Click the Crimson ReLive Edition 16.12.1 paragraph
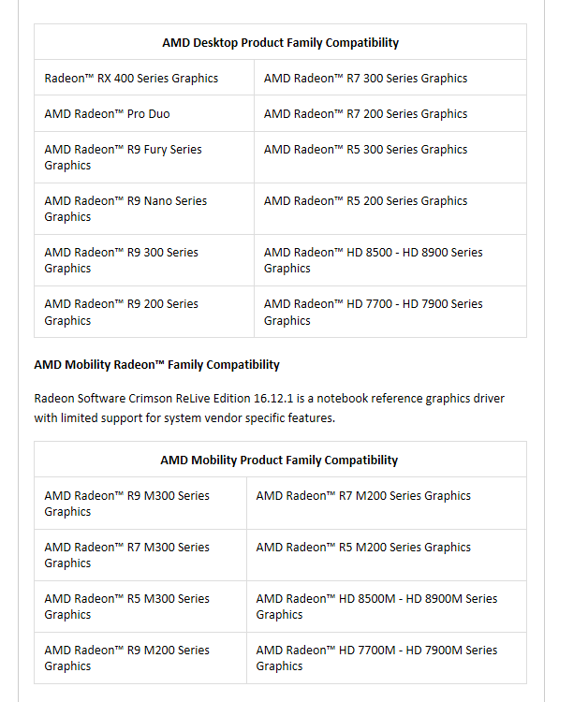The height and width of the screenshot is (702, 588). click(270, 408)
